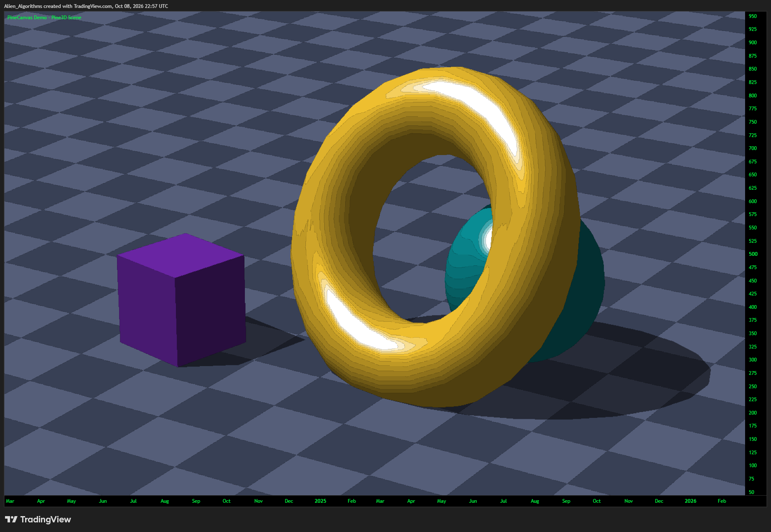Click the 900 price scale label

[753, 43]
